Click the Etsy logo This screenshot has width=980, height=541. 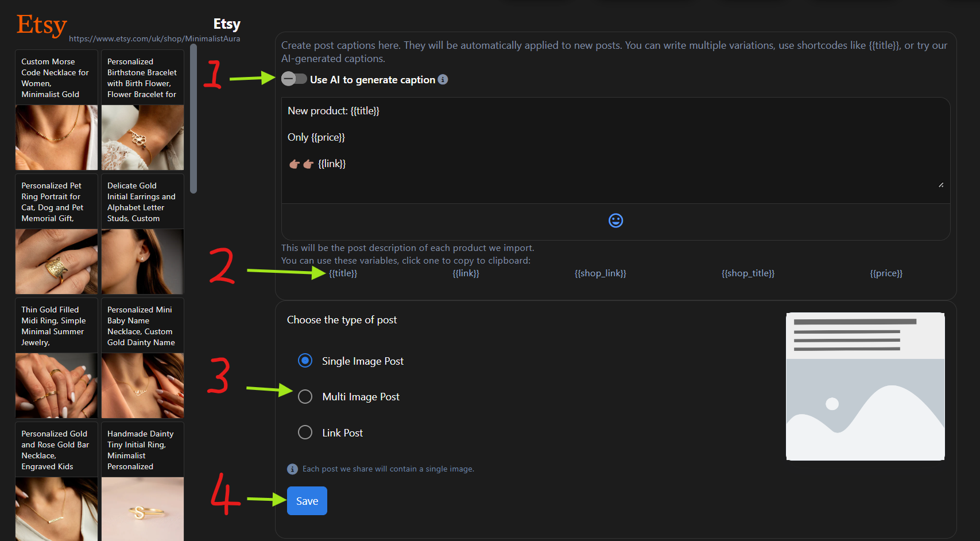click(x=41, y=26)
